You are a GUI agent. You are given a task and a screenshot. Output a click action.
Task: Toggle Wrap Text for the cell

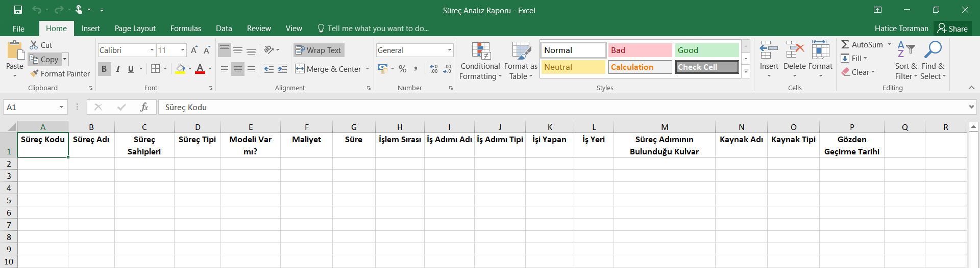pyautogui.click(x=318, y=50)
